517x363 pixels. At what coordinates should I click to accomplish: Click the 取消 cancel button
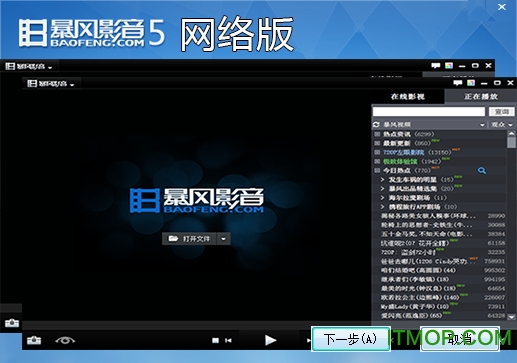[460, 339]
